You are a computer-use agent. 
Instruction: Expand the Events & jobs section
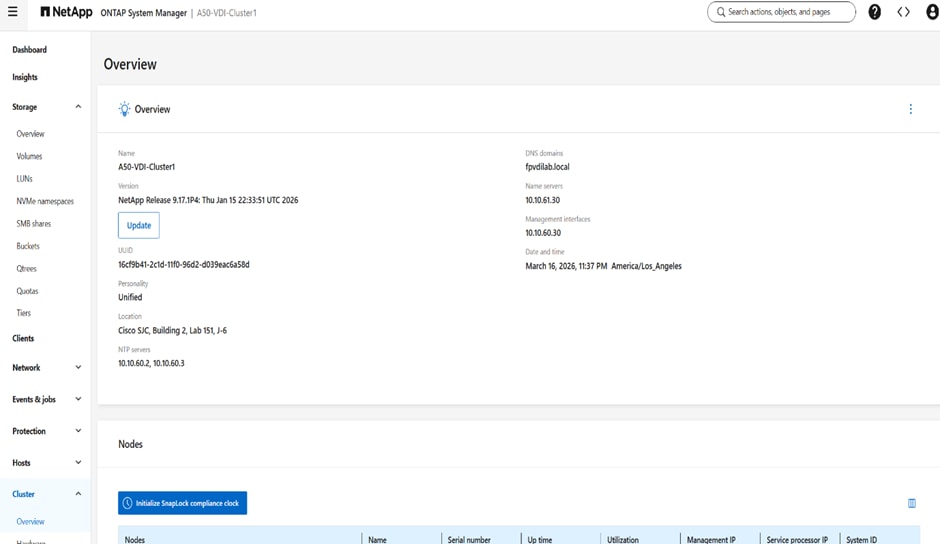pos(78,399)
